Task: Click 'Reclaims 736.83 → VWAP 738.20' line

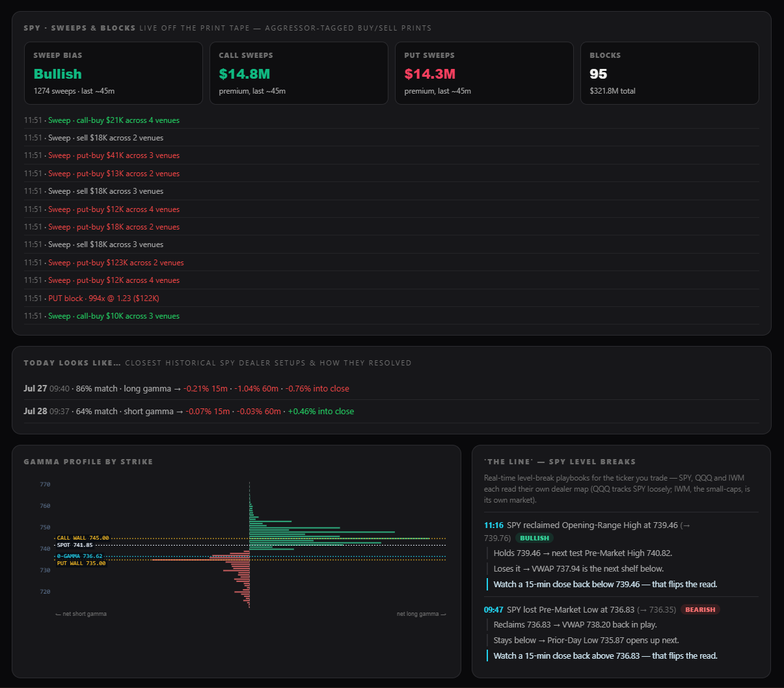Action: (x=575, y=625)
